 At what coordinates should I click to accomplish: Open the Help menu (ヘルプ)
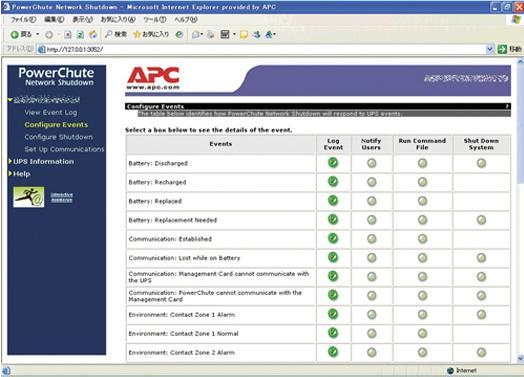(186, 20)
